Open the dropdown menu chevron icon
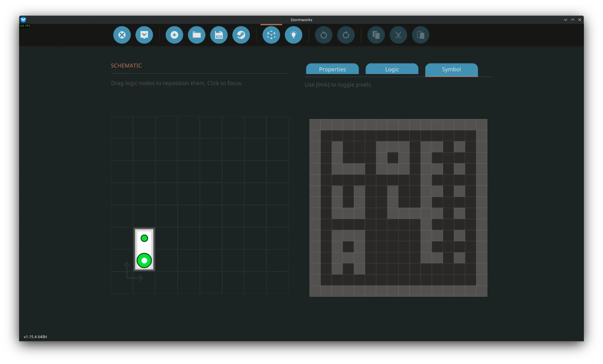This screenshot has width=603, height=364. pyautogui.click(x=144, y=35)
